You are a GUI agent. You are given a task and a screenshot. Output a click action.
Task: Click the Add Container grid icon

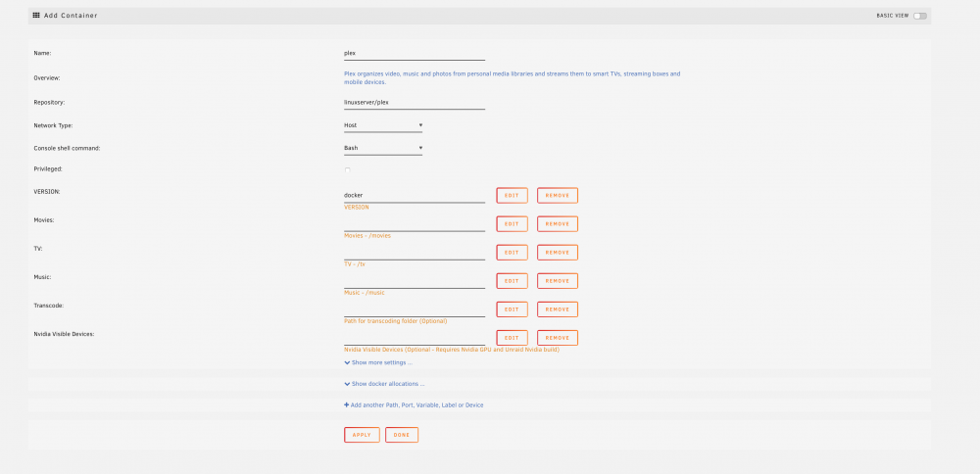coord(36,15)
